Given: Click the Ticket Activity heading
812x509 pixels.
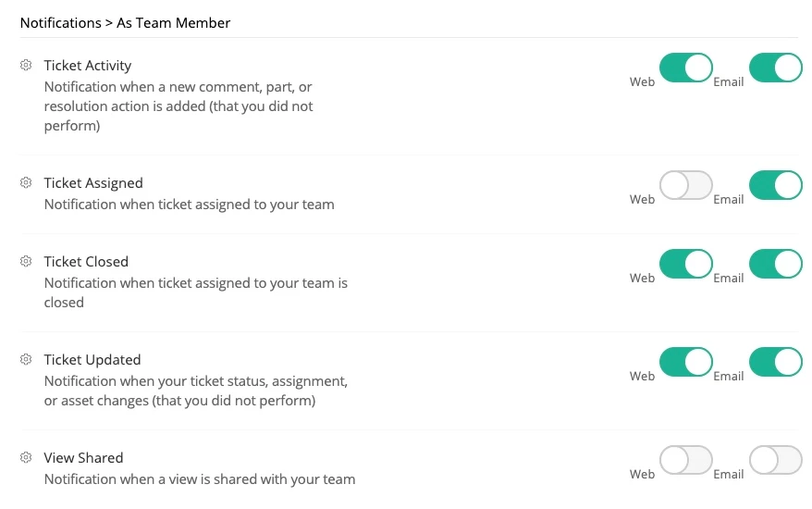Looking at the screenshot, I should [x=88, y=66].
